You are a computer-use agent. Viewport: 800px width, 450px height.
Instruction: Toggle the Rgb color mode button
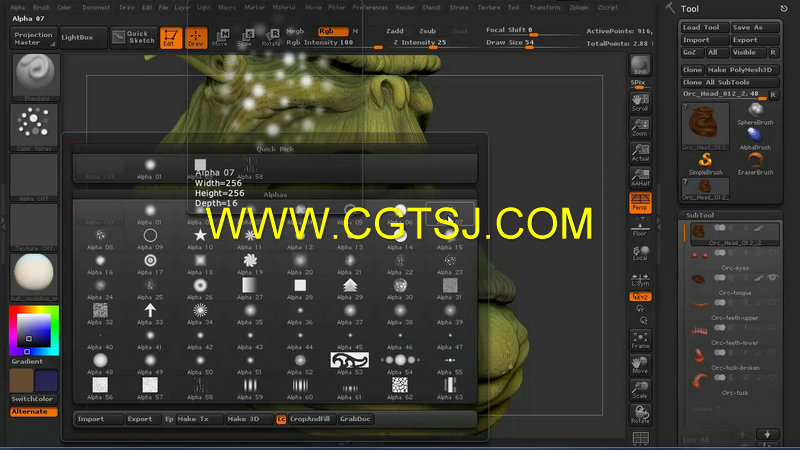tap(333, 31)
